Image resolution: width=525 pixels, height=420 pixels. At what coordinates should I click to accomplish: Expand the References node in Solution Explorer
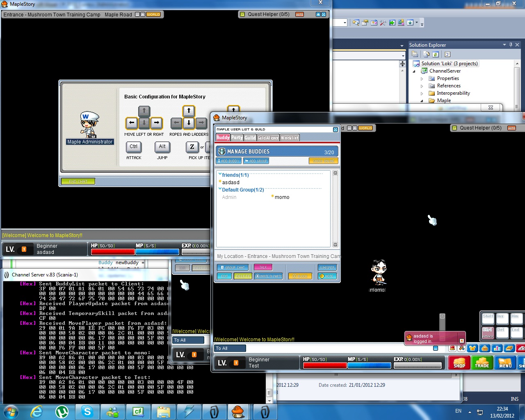tap(422, 86)
